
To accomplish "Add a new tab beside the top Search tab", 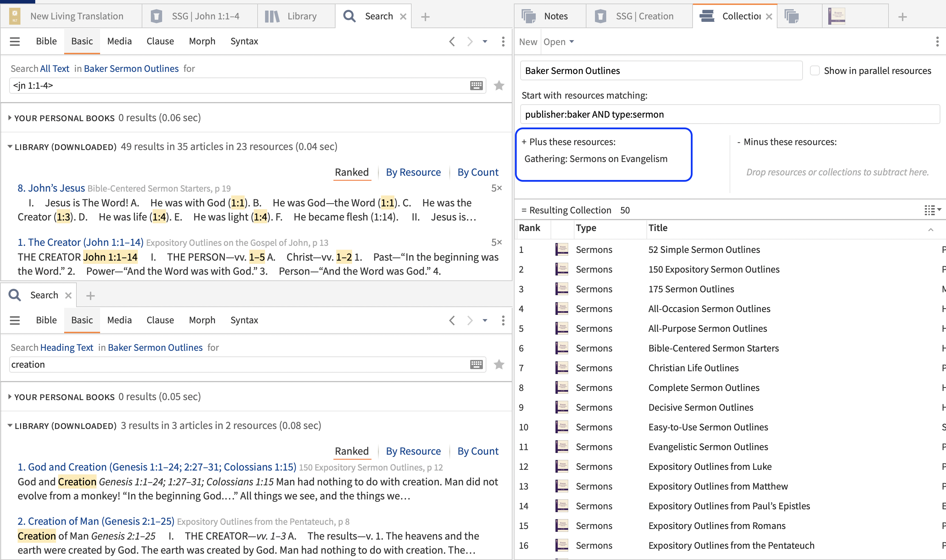I will (425, 17).
